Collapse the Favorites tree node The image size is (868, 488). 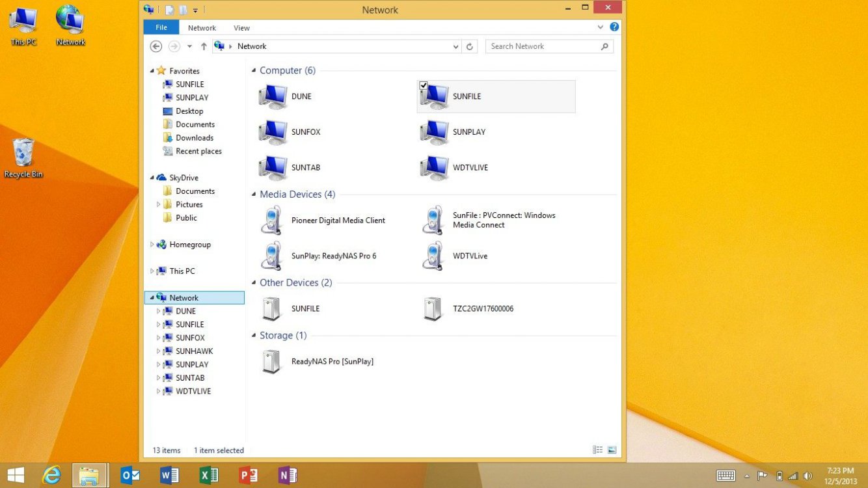point(152,71)
